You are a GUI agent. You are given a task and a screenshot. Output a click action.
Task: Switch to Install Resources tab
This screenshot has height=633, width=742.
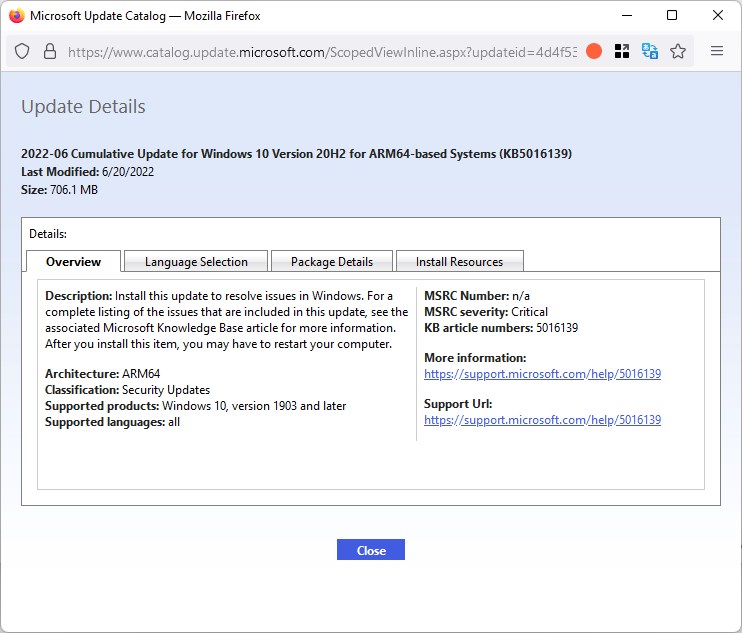coord(459,261)
